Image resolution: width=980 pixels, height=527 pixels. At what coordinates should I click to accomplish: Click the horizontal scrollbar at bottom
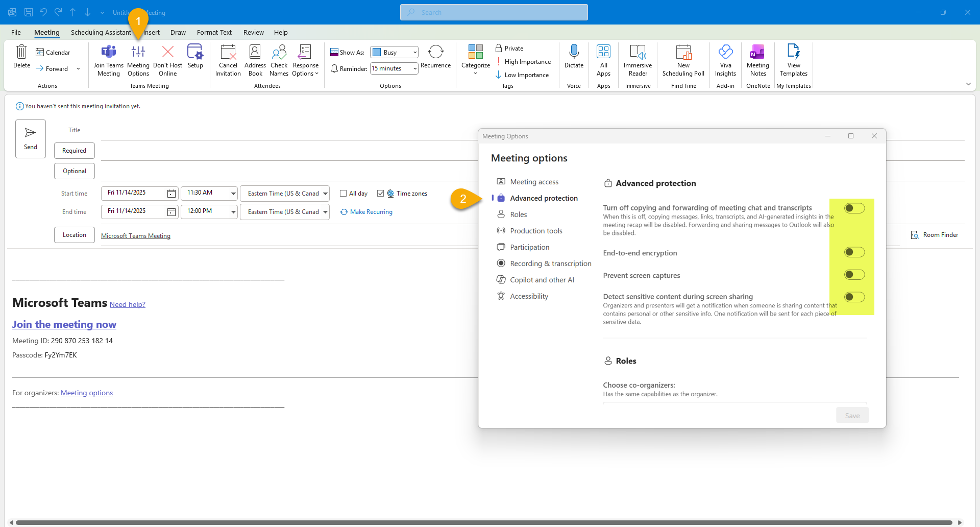pyautogui.click(x=484, y=522)
